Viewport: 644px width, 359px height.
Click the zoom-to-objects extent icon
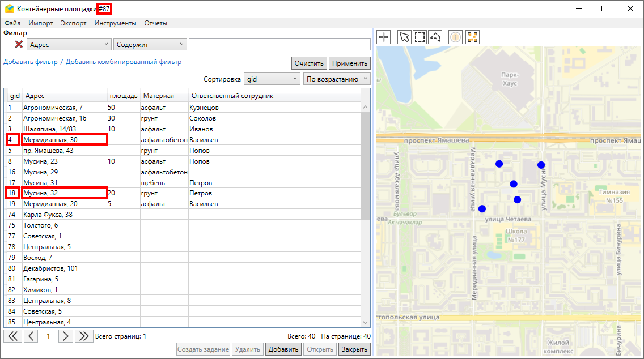click(x=472, y=37)
